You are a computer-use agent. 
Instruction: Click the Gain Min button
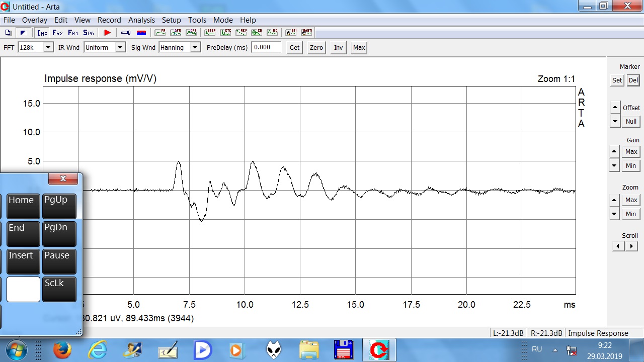pyautogui.click(x=631, y=166)
